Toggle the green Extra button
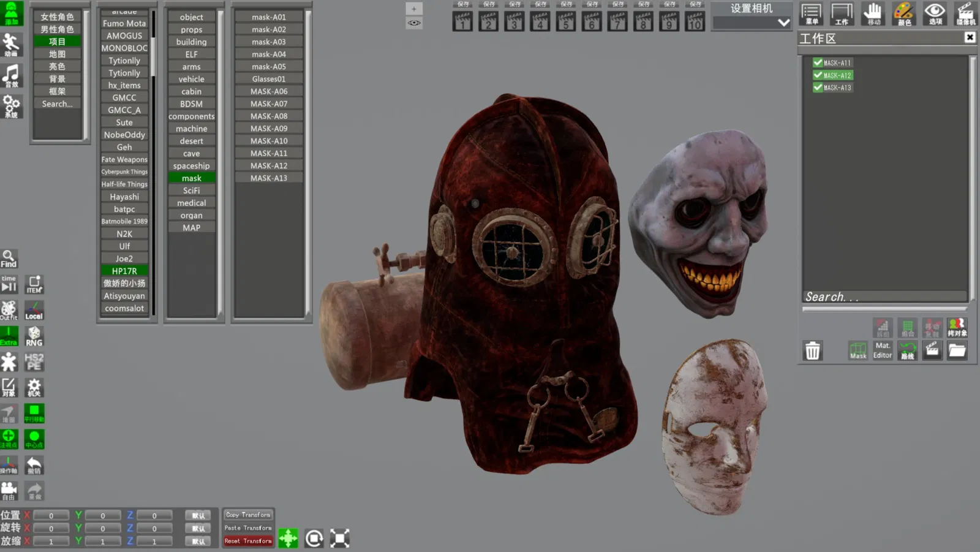980x552 pixels. [x=9, y=336]
